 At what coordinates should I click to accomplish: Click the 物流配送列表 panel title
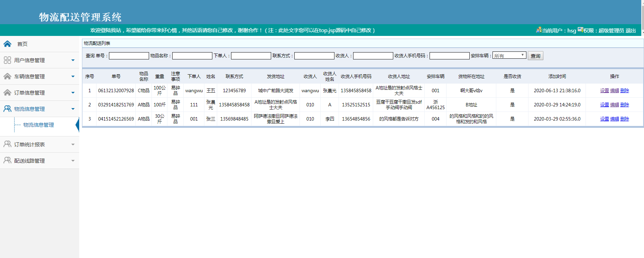point(97,43)
